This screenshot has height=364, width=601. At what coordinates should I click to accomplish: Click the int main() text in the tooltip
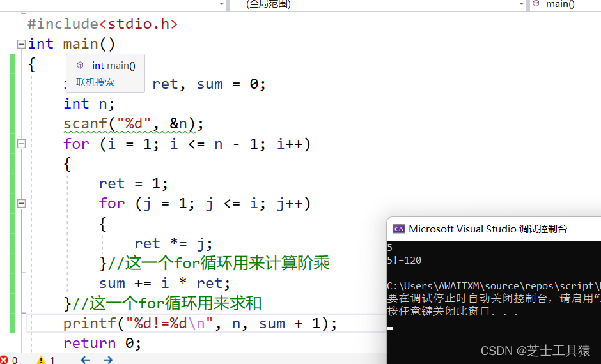tap(113, 65)
